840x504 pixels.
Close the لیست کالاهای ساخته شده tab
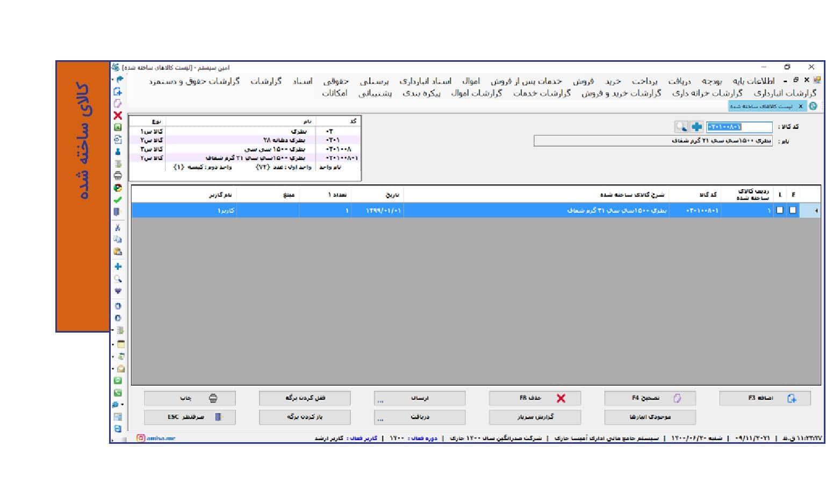click(x=800, y=106)
